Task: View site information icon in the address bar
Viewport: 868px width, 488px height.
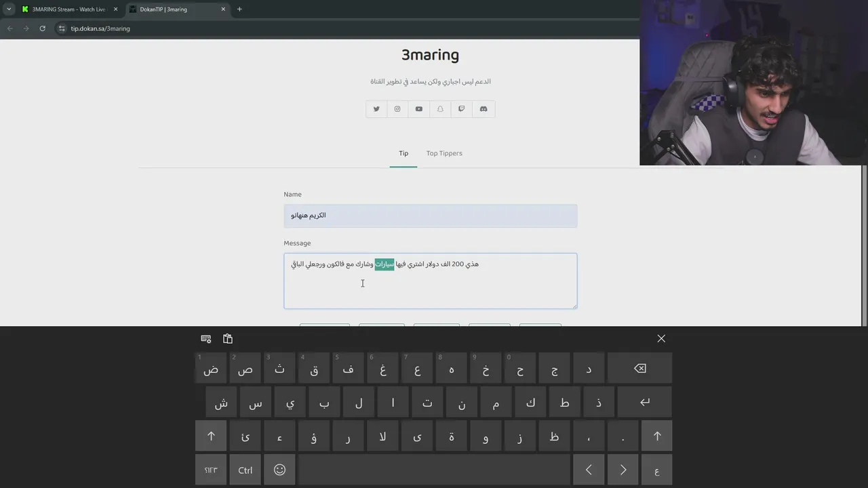Action: tap(61, 28)
